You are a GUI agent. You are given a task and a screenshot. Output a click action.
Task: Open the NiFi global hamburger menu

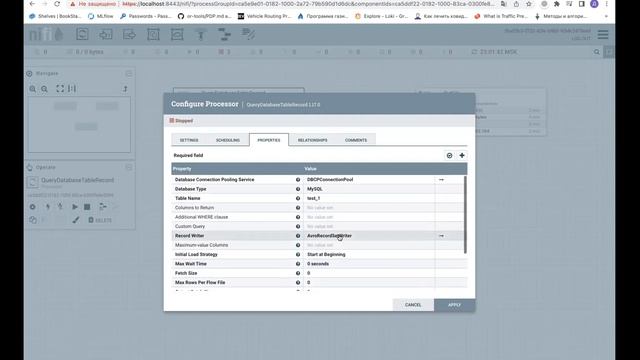603,35
